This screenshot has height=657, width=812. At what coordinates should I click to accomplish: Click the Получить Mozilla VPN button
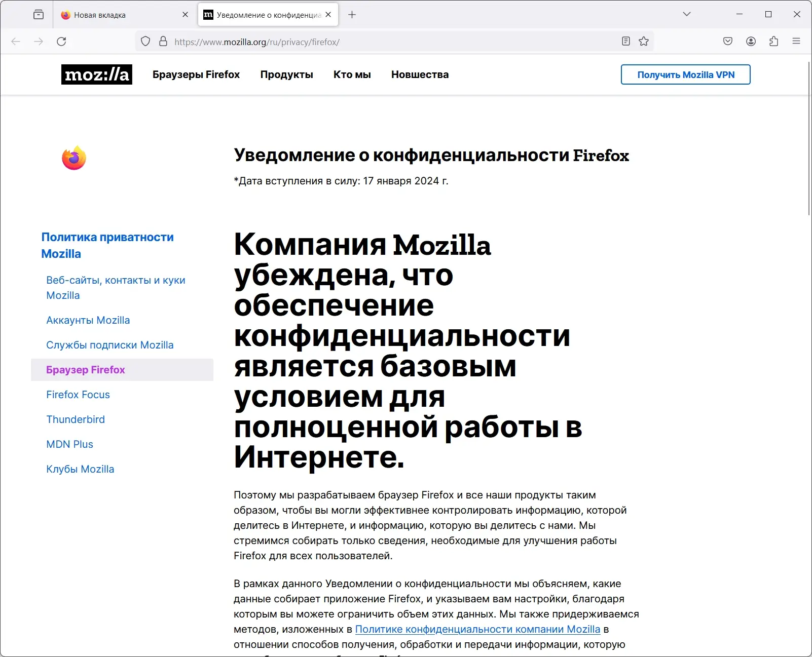[685, 74]
